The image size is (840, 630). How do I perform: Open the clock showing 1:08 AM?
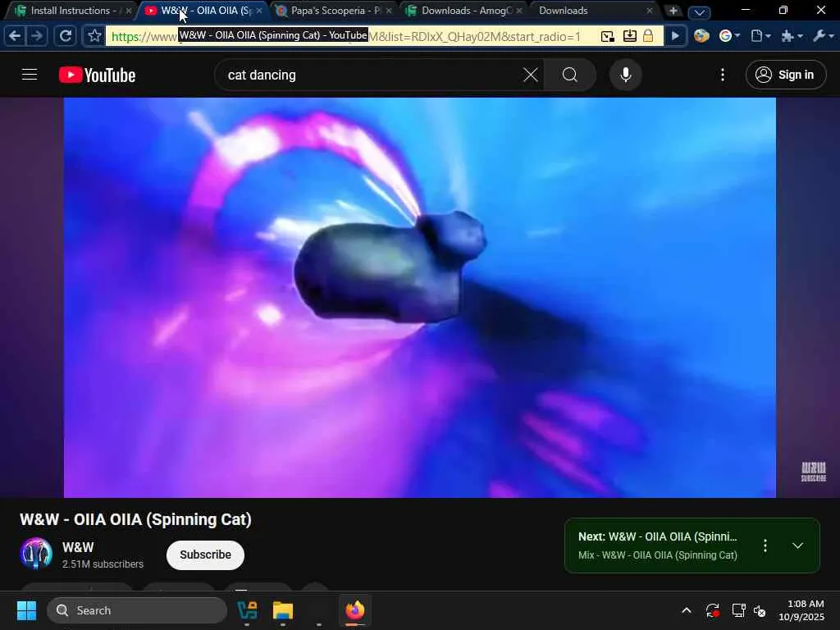[801, 610]
